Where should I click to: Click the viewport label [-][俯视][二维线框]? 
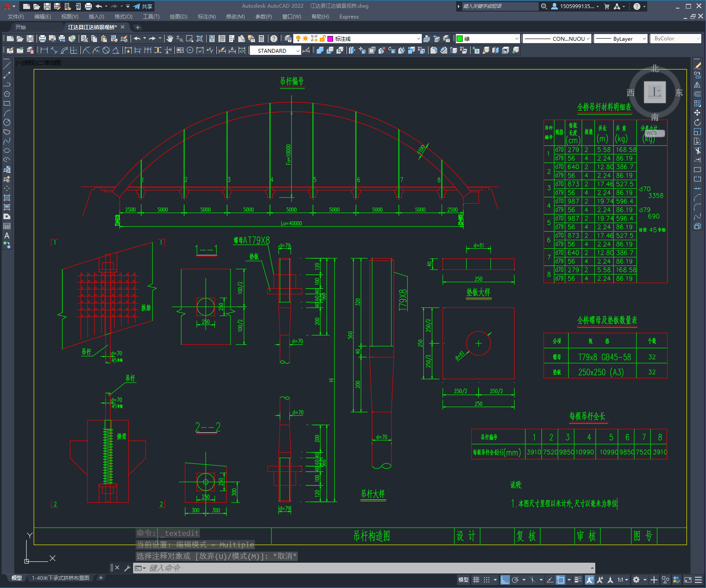point(38,63)
